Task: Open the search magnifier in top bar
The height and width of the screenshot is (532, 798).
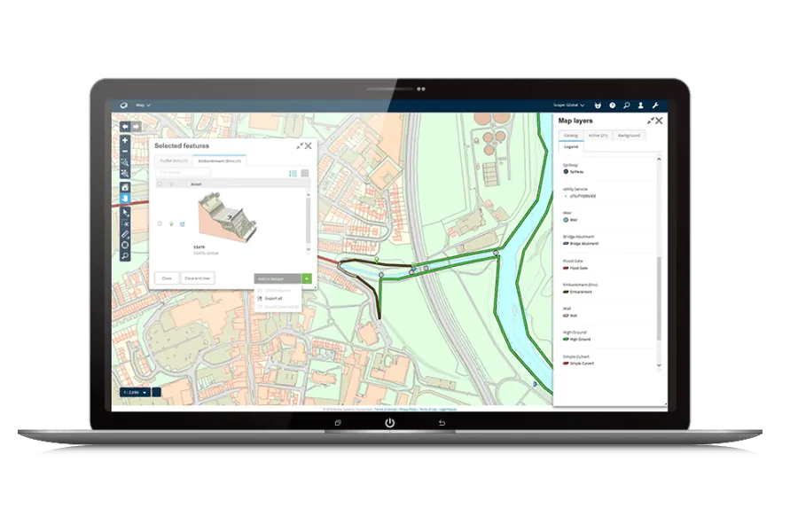Action: [x=626, y=105]
